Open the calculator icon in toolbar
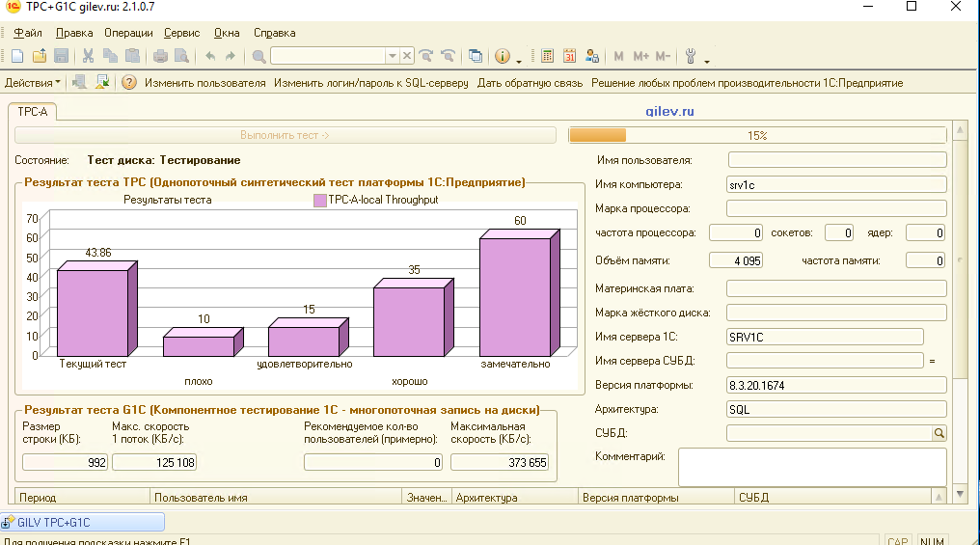This screenshot has height=545, width=980. point(547,56)
